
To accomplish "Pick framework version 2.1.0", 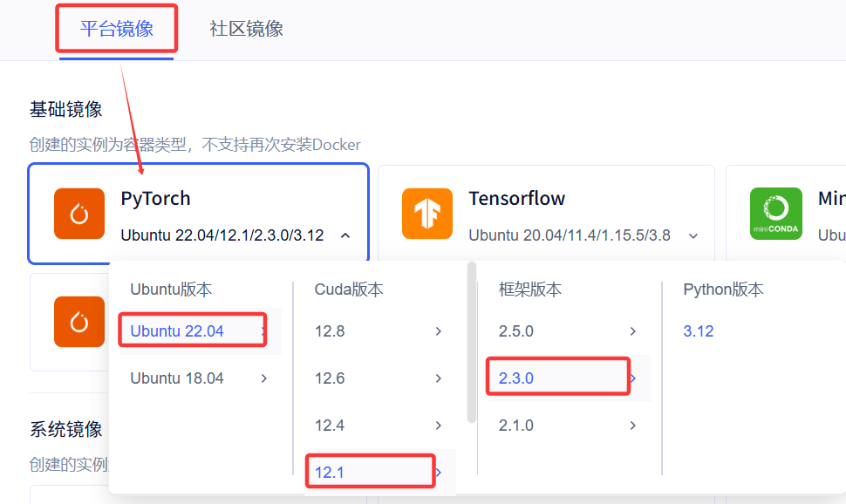I will tap(569, 426).
